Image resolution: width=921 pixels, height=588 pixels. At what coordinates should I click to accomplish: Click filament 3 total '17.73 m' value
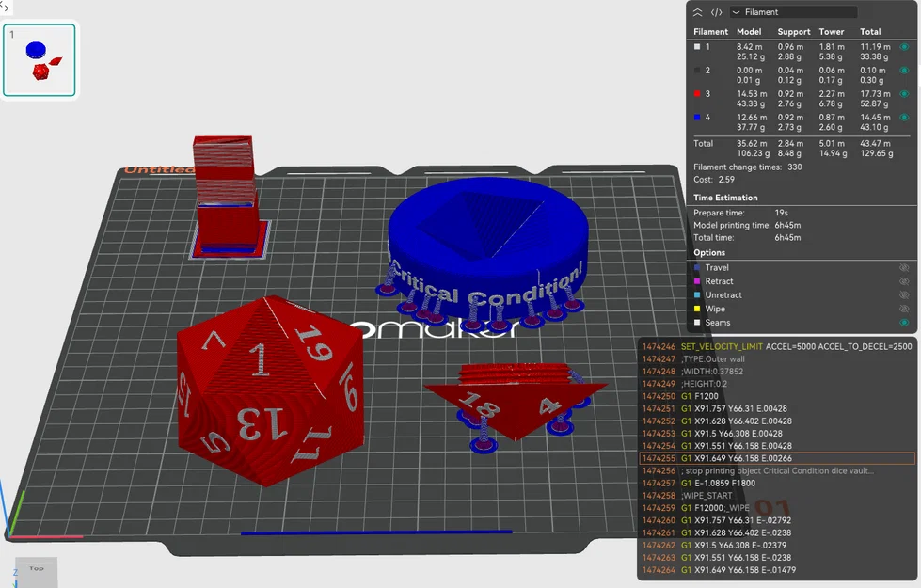pyautogui.click(x=875, y=93)
